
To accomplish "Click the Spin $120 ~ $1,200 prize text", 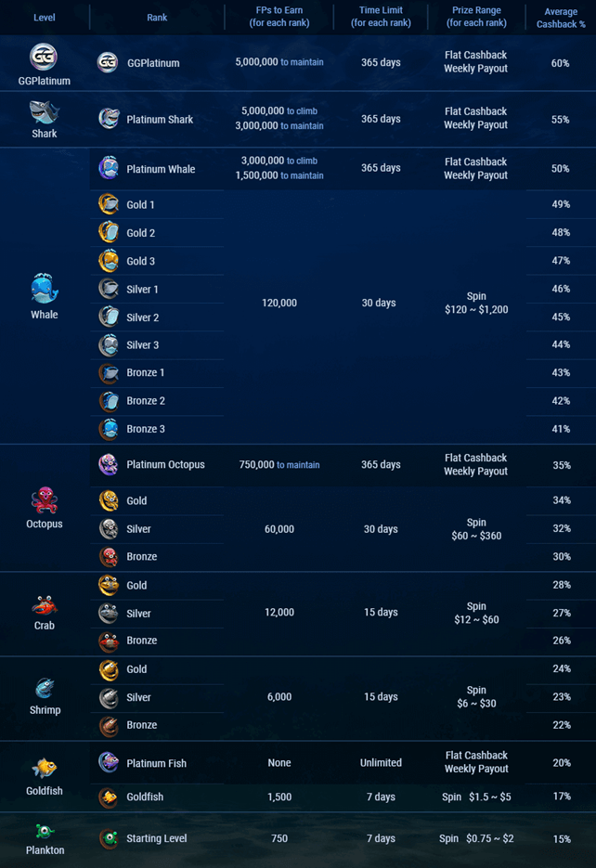I will tap(476, 303).
